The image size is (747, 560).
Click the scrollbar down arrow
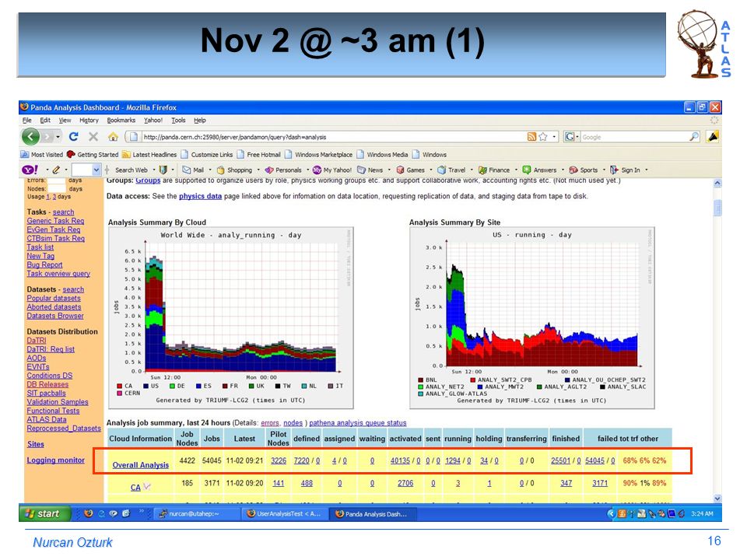717,498
